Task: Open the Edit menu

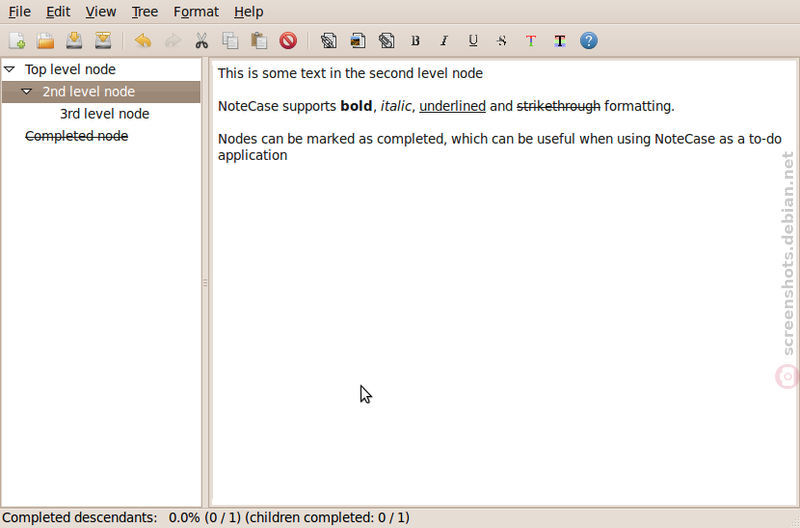Action: [58, 11]
